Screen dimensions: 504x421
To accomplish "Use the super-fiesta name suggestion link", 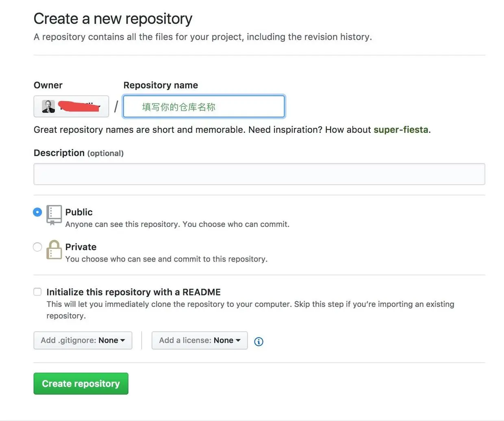I will [x=401, y=130].
